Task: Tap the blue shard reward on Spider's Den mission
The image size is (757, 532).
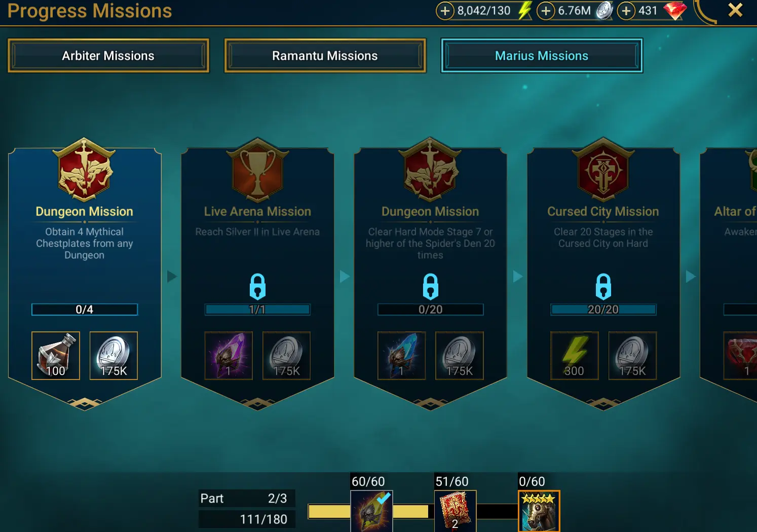Action: pyautogui.click(x=402, y=356)
